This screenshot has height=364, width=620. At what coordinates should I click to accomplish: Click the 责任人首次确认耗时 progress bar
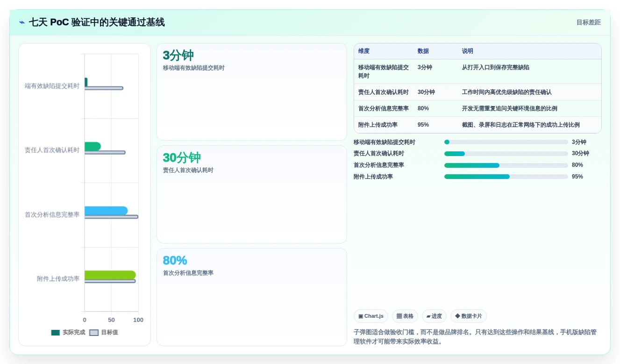(x=506, y=154)
